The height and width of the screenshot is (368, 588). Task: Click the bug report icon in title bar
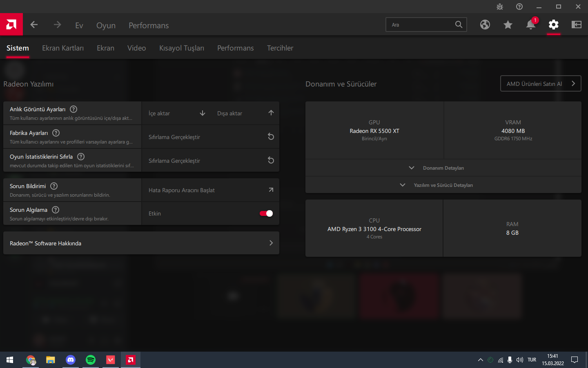tap(500, 7)
